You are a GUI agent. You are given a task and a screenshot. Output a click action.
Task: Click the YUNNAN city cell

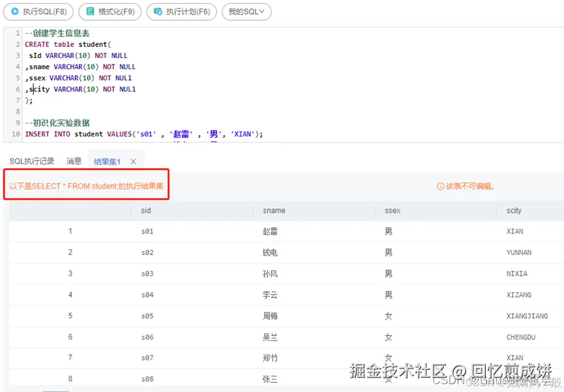coord(518,252)
